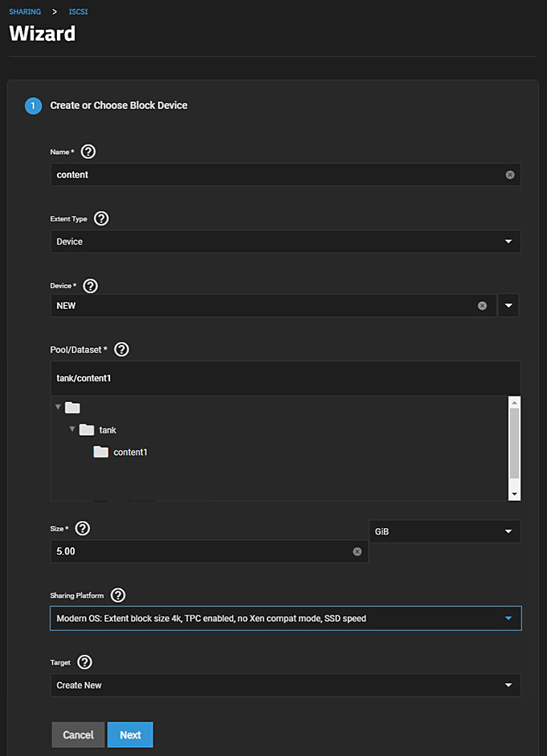Viewport: 547px width, 756px height.
Task: Clear the Device field value
Action: [482, 306]
